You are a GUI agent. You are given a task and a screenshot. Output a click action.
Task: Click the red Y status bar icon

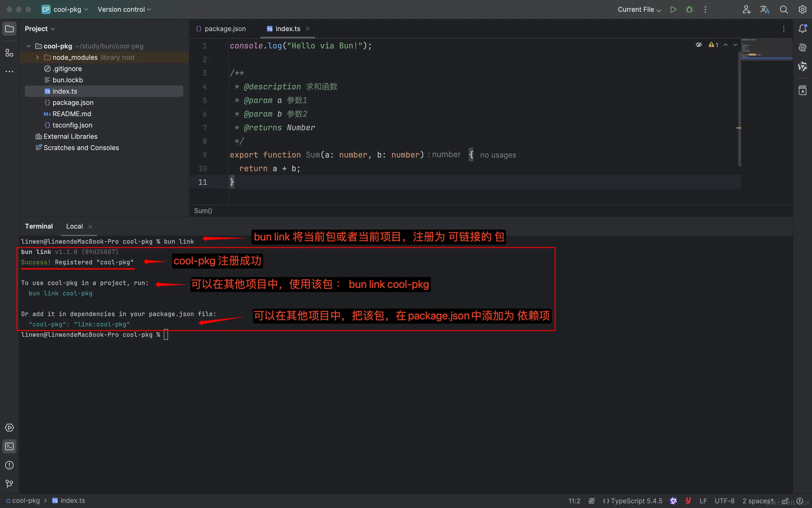pyautogui.click(x=688, y=500)
